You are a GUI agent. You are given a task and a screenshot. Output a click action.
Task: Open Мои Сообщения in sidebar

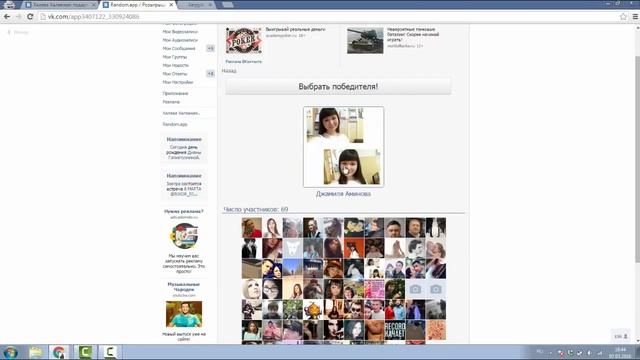179,49
